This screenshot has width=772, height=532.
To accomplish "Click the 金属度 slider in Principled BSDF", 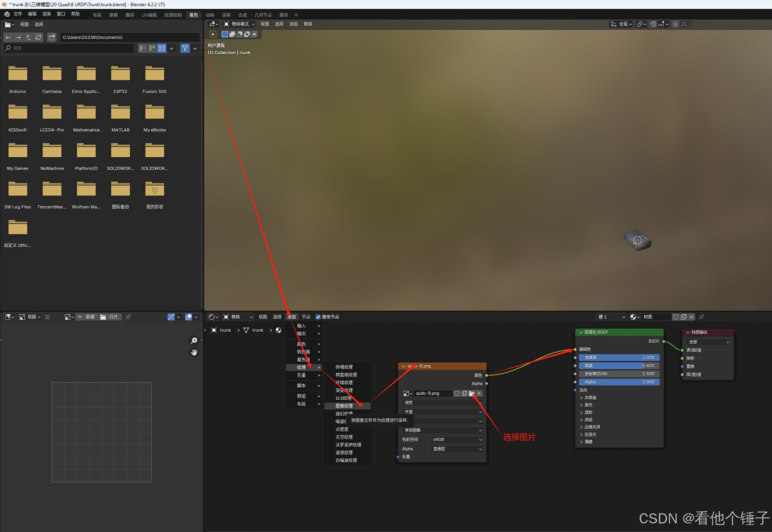I will click(x=619, y=357).
